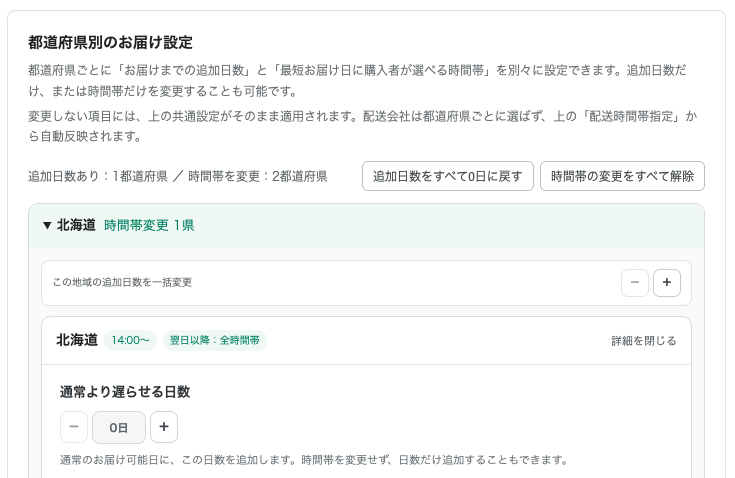Click 通常より遅らせる日数 heading

(125, 392)
